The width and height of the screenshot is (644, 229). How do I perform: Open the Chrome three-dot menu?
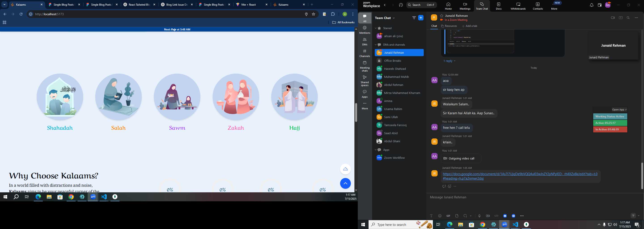click(x=353, y=14)
